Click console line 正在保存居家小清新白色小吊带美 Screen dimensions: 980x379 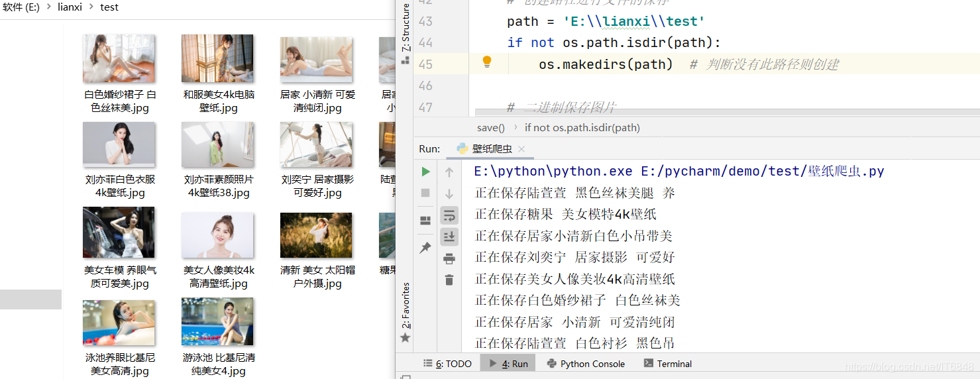tap(574, 236)
